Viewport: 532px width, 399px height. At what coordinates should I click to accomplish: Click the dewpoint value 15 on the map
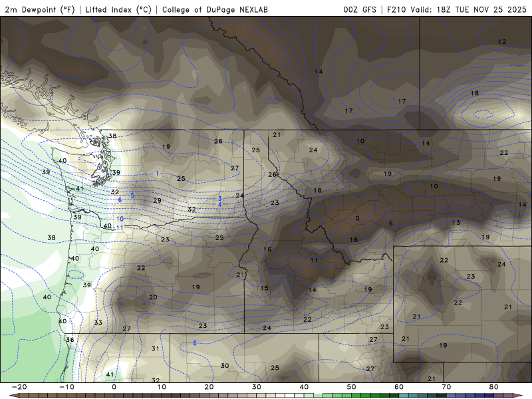point(264,288)
